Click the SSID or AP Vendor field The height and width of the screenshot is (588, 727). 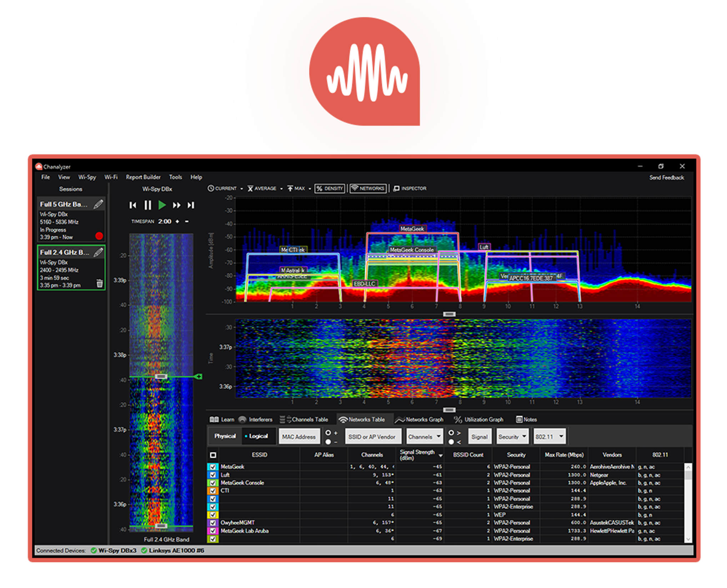click(372, 437)
